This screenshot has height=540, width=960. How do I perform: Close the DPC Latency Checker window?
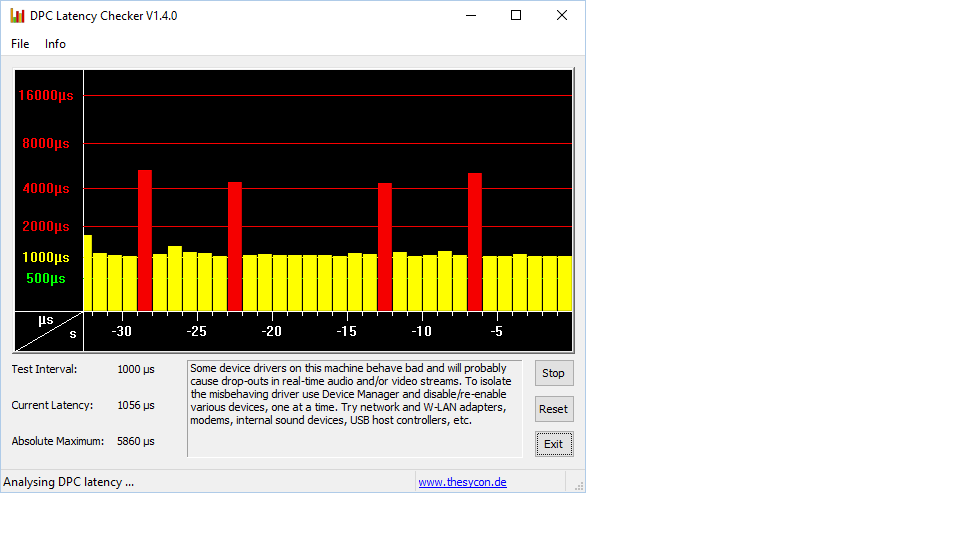click(561, 15)
